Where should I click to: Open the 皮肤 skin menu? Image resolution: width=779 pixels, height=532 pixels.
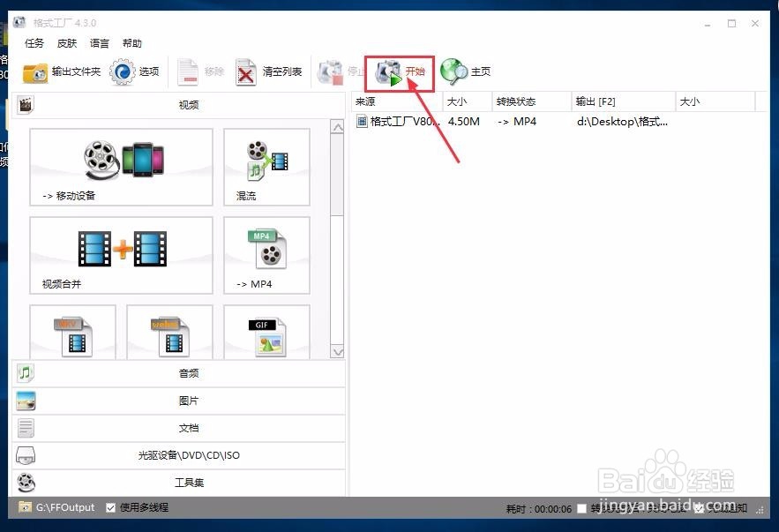(x=67, y=43)
